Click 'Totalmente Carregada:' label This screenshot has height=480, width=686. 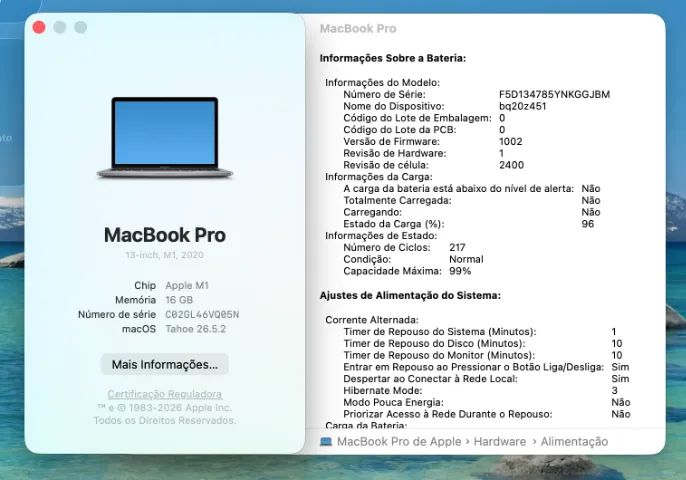point(397,200)
